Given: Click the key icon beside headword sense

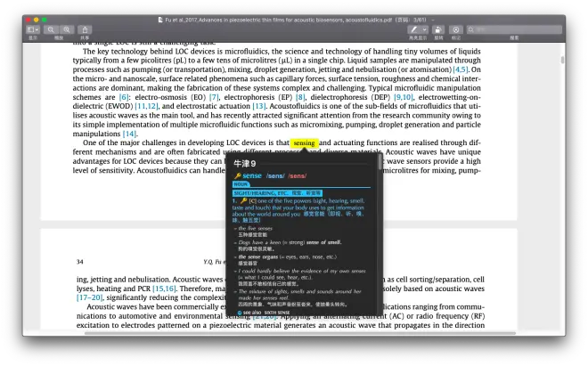Looking at the screenshot, I should tap(237, 175).
